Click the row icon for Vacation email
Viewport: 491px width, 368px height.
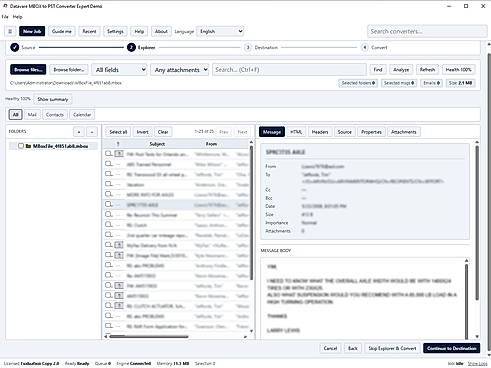pos(108,184)
